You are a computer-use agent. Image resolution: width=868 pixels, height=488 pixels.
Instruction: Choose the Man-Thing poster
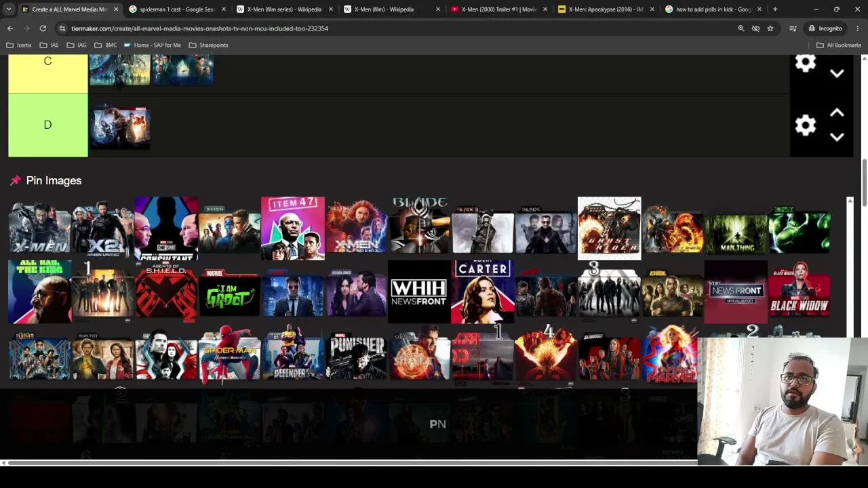tap(736, 228)
